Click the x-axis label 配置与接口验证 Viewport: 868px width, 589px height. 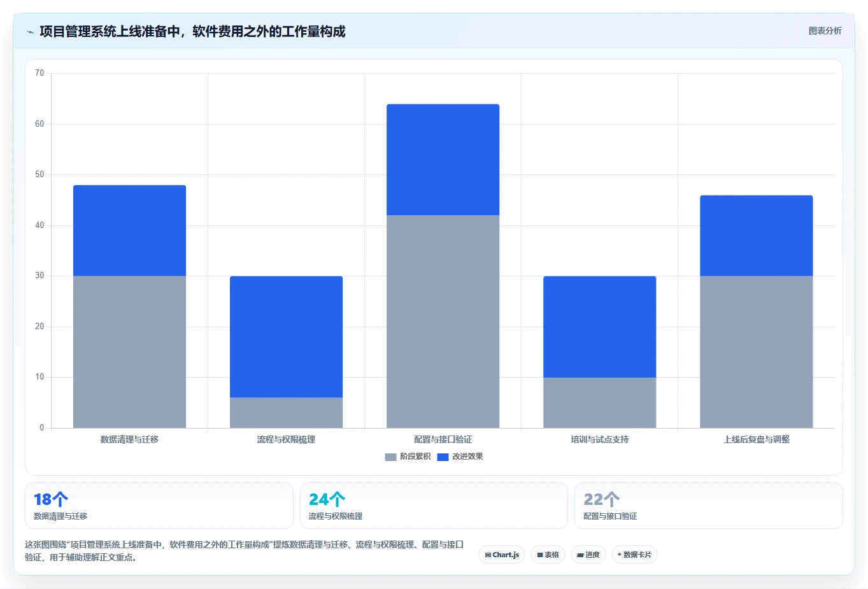(443, 439)
